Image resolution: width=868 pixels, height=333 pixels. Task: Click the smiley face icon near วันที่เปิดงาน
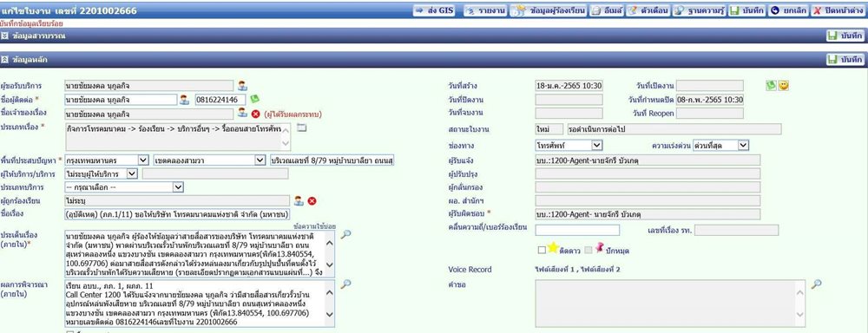784,86
